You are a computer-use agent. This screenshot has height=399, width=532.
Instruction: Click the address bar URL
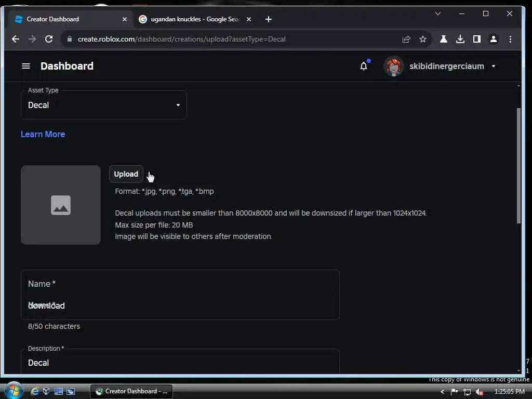pyautogui.click(x=181, y=39)
